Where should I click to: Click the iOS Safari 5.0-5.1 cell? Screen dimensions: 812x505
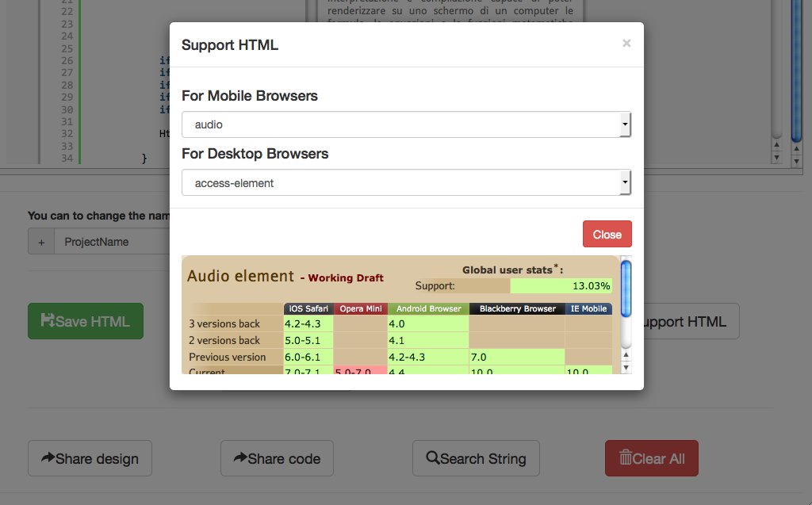tap(308, 340)
